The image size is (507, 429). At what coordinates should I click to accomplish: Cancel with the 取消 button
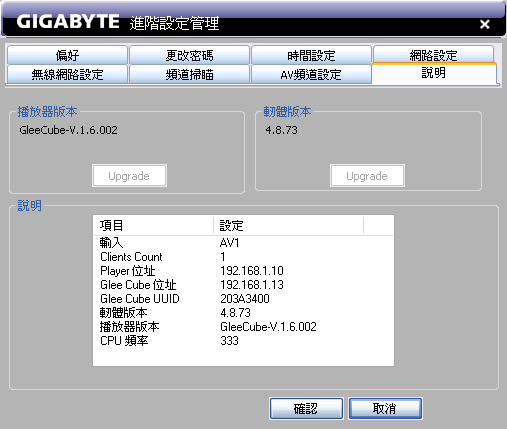[x=385, y=408]
